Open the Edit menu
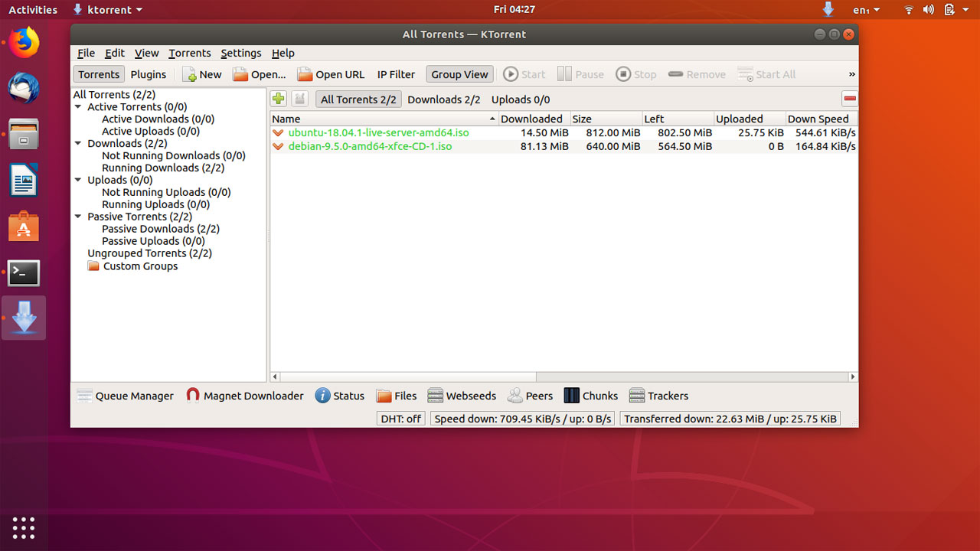This screenshot has height=551, width=980. coord(115,53)
